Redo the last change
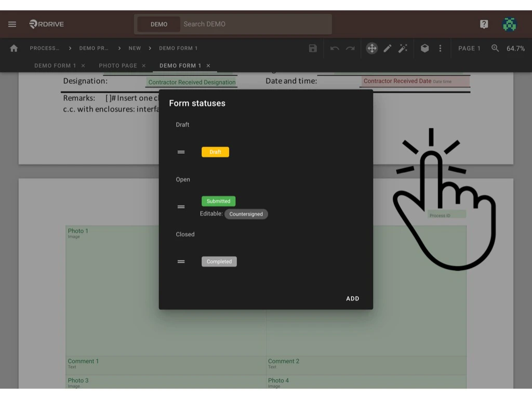The height and width of the screenshot is (399, 532). click(350, 48)
